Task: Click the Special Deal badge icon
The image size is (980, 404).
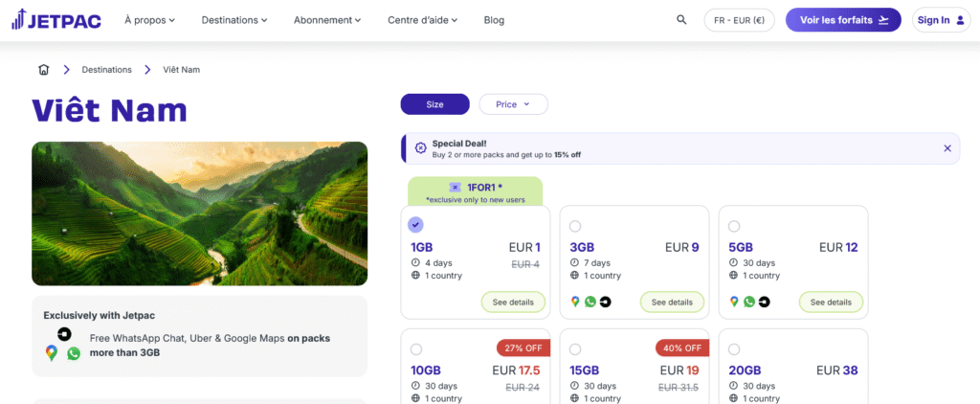Action: 421,148
